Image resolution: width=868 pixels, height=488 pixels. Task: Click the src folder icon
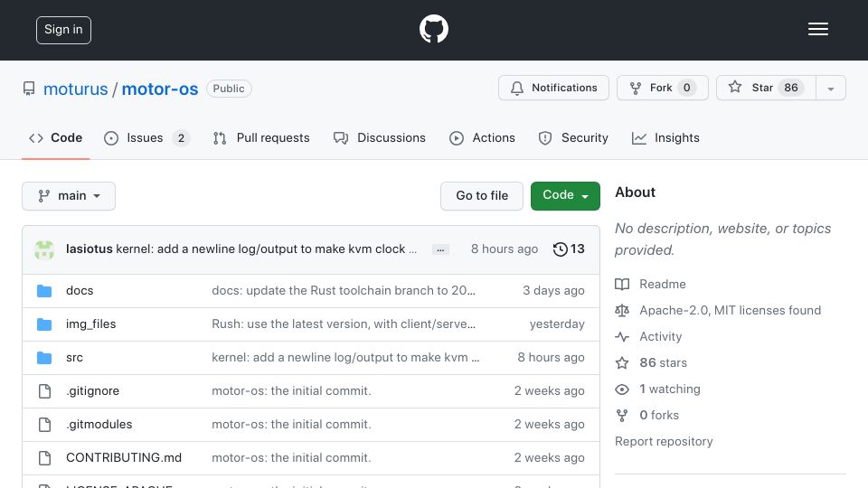point(44,358)
